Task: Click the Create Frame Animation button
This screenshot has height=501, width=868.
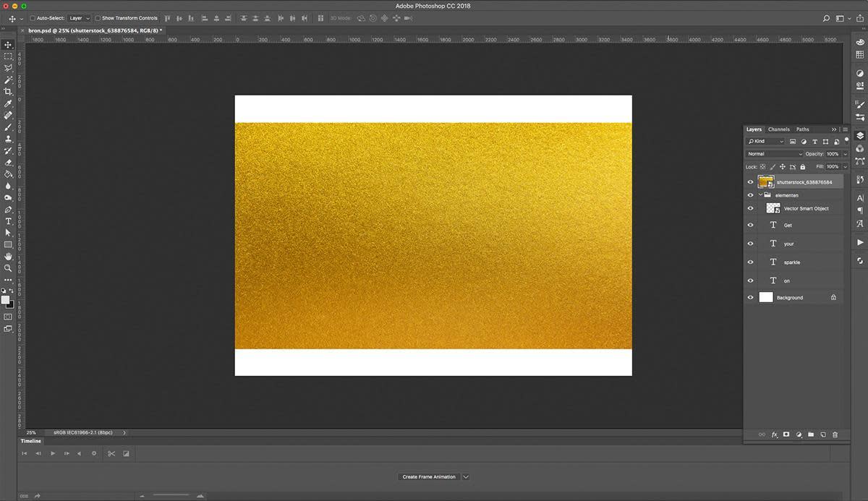Action: [x=429, y=476]
